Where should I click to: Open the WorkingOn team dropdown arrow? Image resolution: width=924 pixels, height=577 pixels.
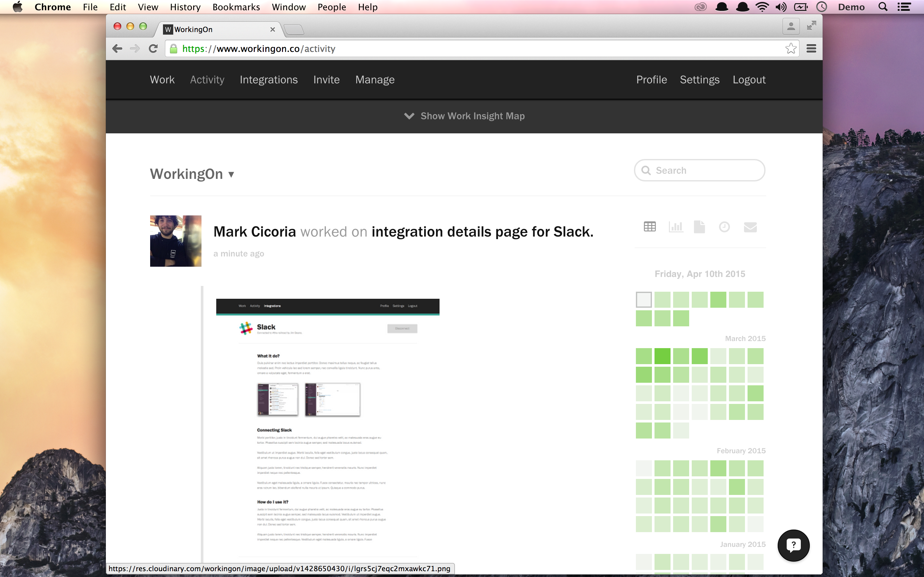pos(231,174)
